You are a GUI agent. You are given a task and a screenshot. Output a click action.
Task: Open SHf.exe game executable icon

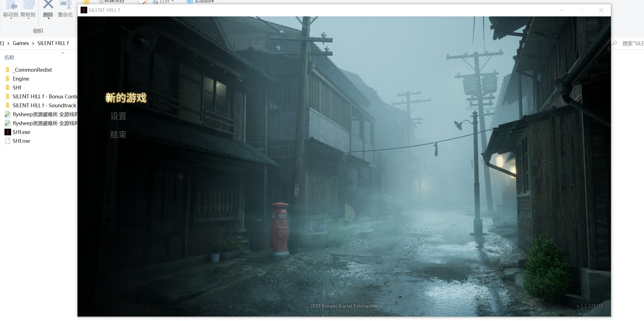click(x=8, y=132)
